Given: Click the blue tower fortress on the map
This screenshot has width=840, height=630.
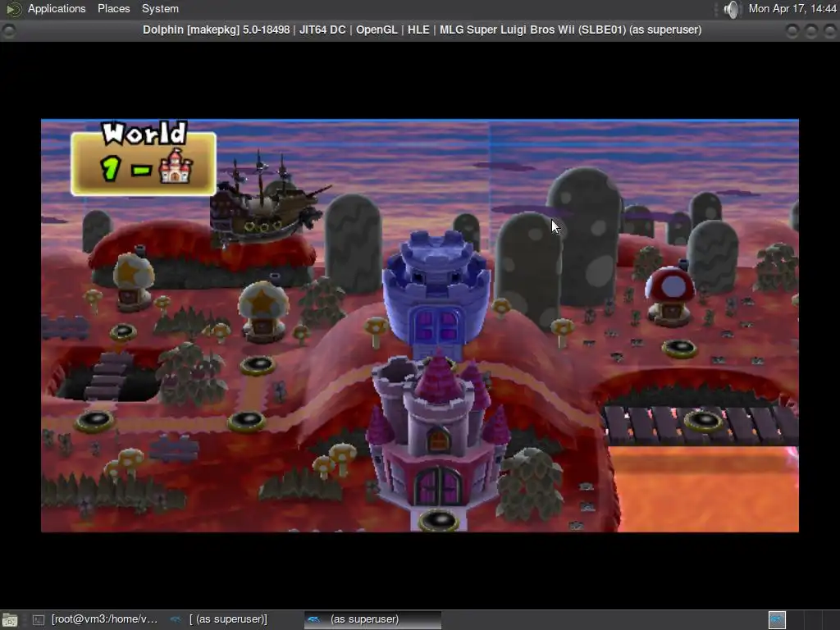Looking at the screenshot, I should point(436,294).
